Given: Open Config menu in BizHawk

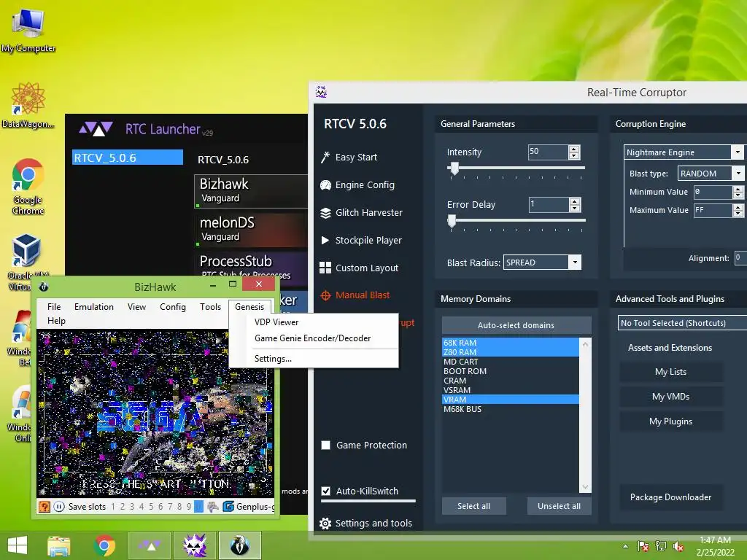Looking at the screenshot, I should (x=172, y=307).
